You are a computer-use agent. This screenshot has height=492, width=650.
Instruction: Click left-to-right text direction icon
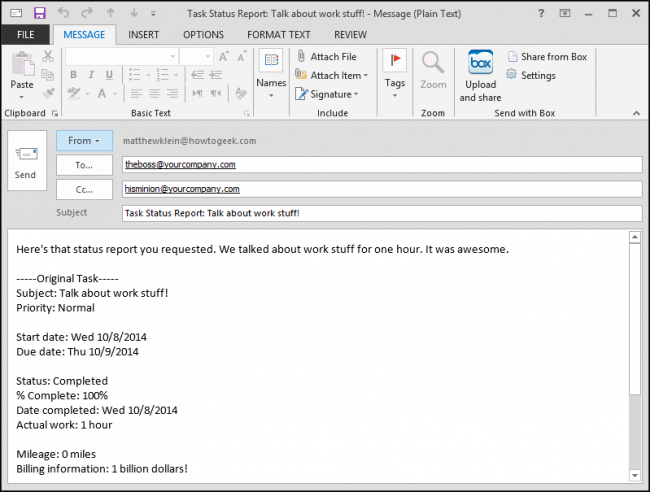198,93
